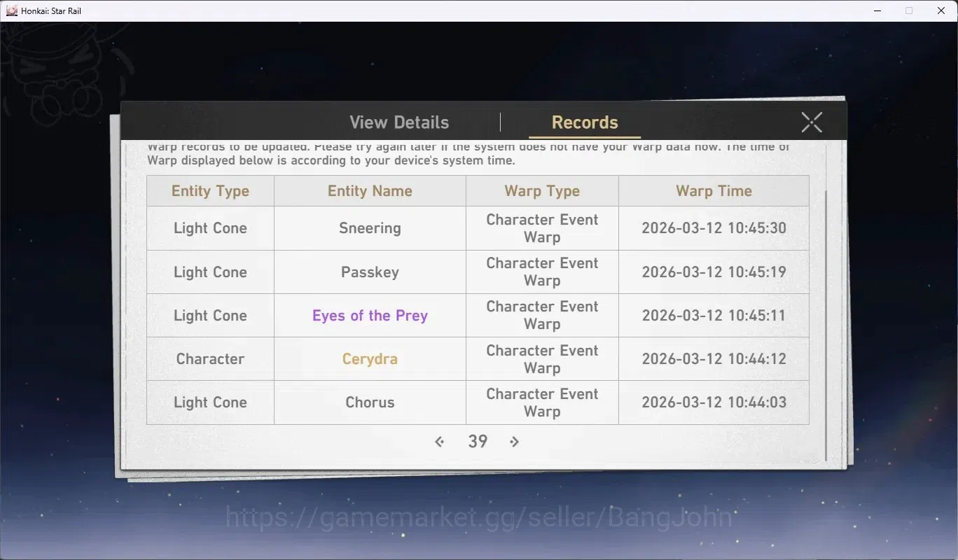Click the Light Cone cell beside Eyes of the Prey

(210, 316)
